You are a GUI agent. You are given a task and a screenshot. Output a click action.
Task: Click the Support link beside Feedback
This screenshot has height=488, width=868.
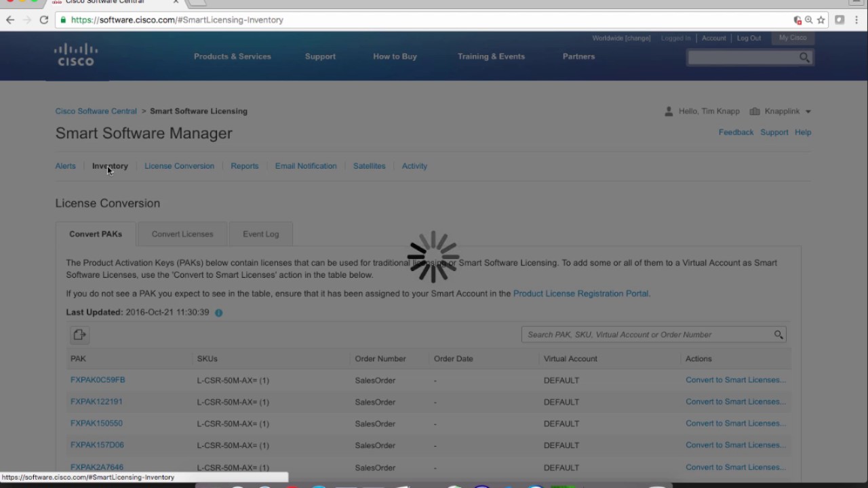(x=774, y=132)
